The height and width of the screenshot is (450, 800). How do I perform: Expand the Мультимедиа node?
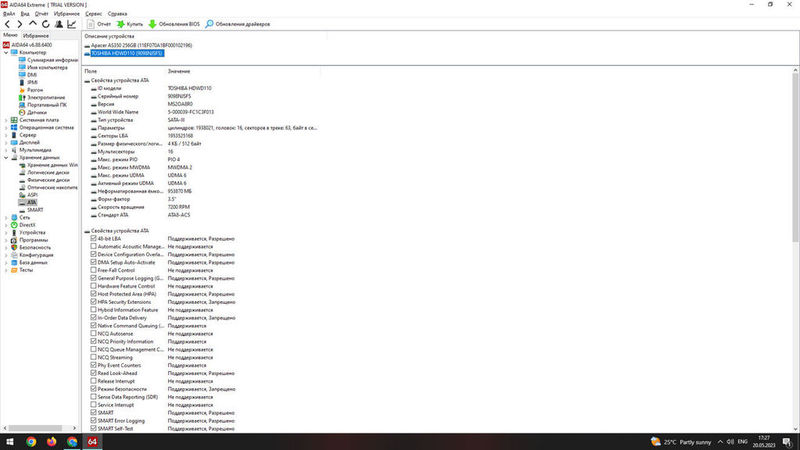tap(6, 150)
